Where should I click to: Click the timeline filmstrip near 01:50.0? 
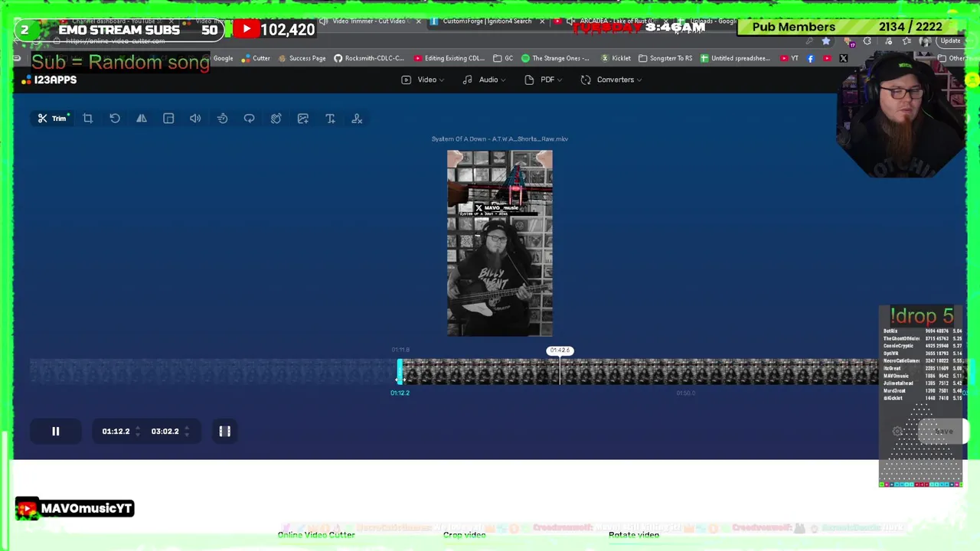[x=685, y=372]
